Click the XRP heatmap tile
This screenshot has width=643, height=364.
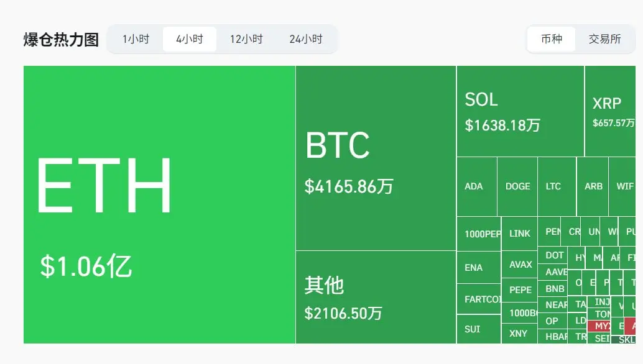pyautogui.click(x=610, y=111)
